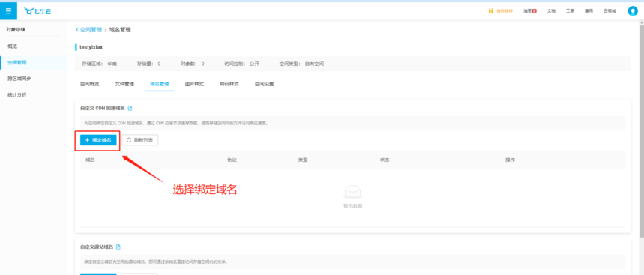Viewport: 644px width, 275px height.
Task: Open the 云商城 marketplace link
Action: coord(610,11)
